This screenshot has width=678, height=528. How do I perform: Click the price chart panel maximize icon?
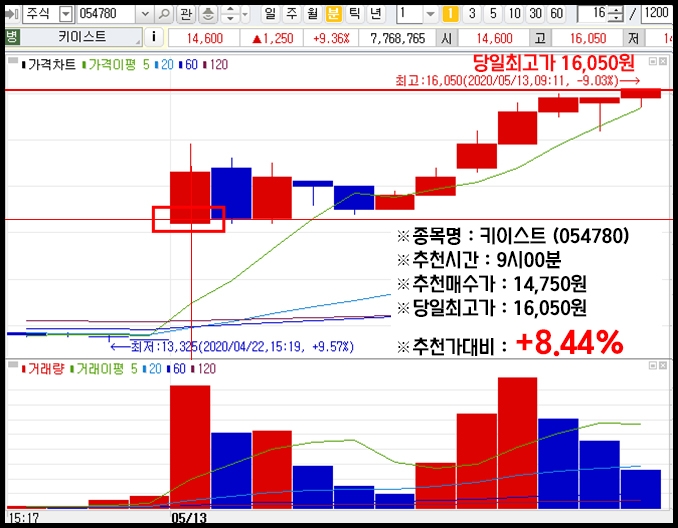(x=653, y=61)
